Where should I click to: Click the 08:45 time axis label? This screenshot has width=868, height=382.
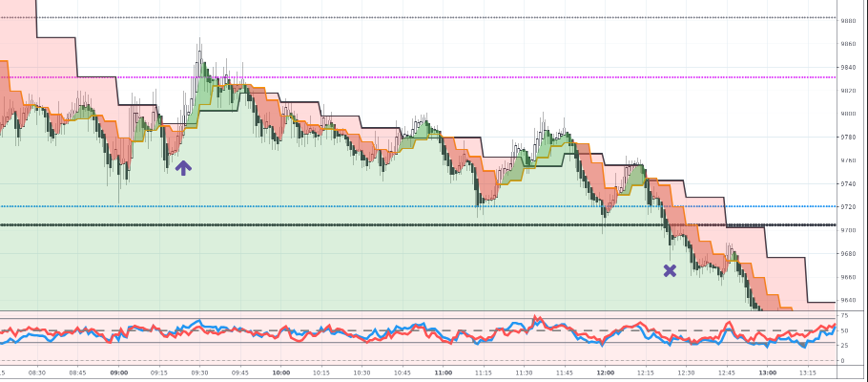click(78, 372)
